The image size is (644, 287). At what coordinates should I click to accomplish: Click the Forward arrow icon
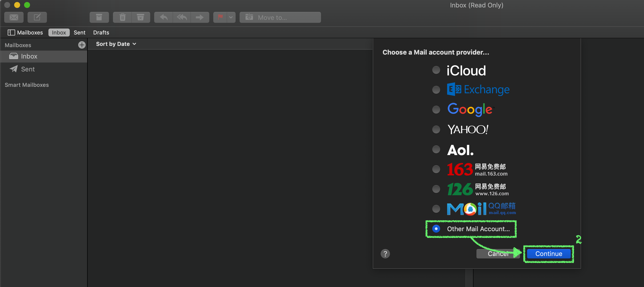[x=200, y=17]
